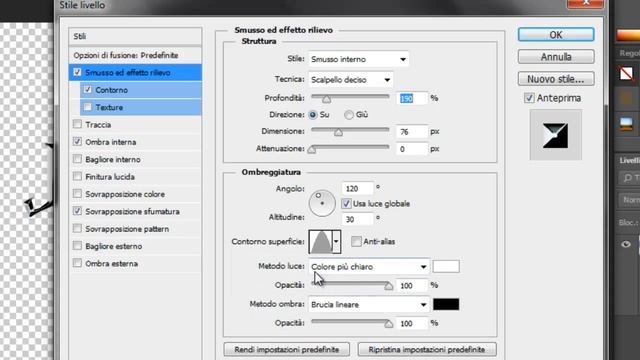The image size is (640, 360).
Task: Click the style preview thumbnail
Action: pos(555,135)
